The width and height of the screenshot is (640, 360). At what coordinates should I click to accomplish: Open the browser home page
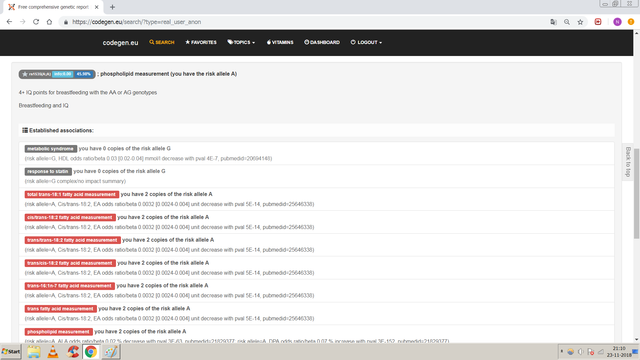click(49, 22)
